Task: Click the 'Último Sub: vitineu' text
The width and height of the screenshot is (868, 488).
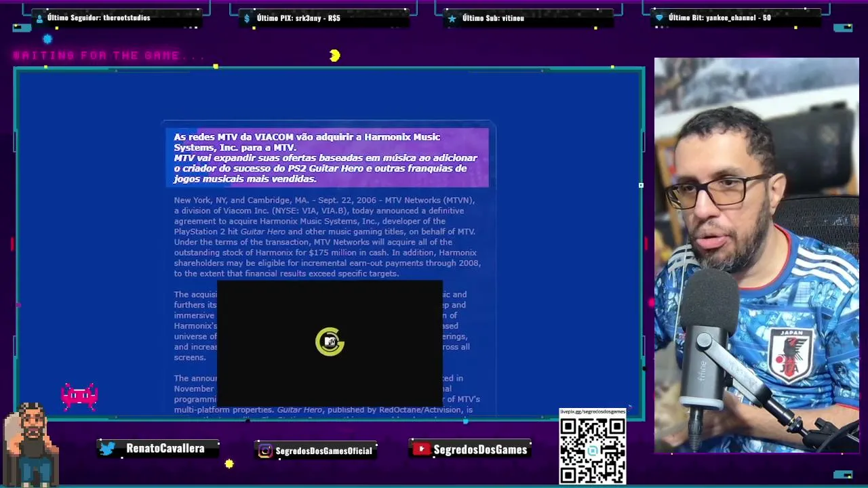Action: click(493, 18)
